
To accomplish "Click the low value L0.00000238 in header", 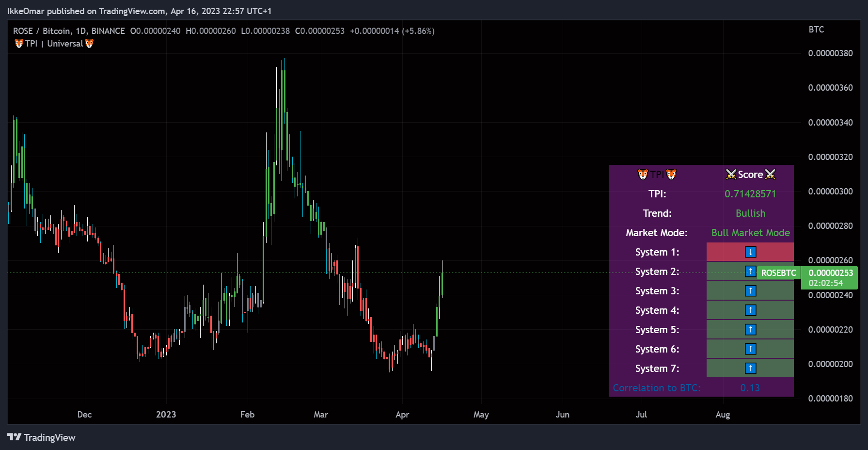I will [265, 31].
